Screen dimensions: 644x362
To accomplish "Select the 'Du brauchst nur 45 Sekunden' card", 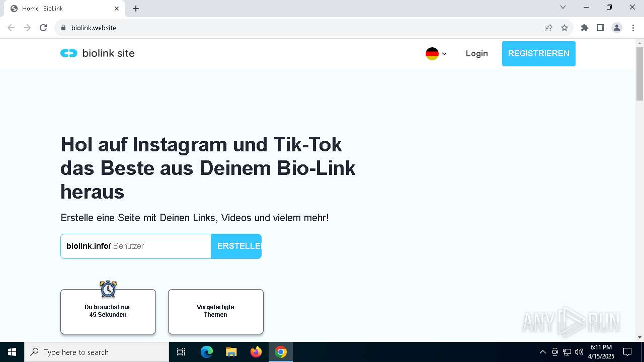I will (x=108, y=311).
